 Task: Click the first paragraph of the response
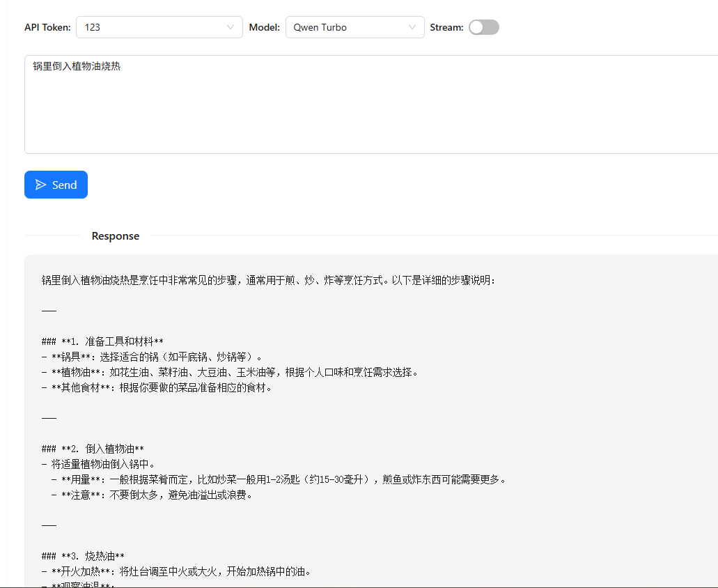(x=268, y=280)
